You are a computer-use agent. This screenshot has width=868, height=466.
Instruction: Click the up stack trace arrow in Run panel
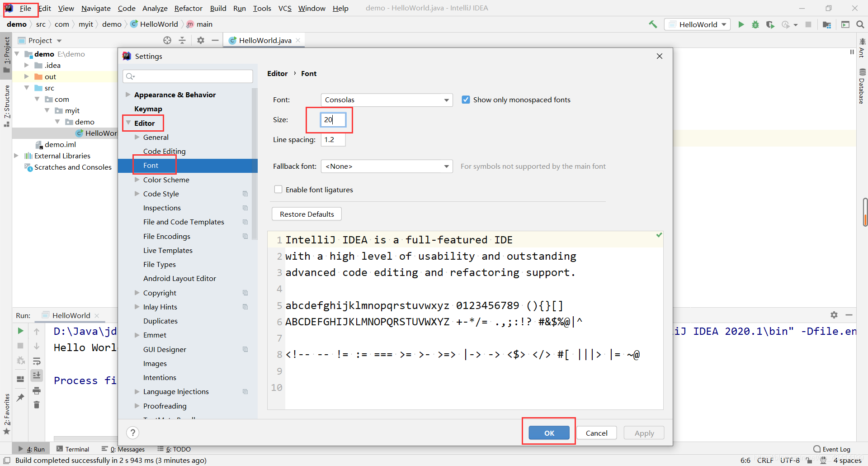(x=37, y=332)
